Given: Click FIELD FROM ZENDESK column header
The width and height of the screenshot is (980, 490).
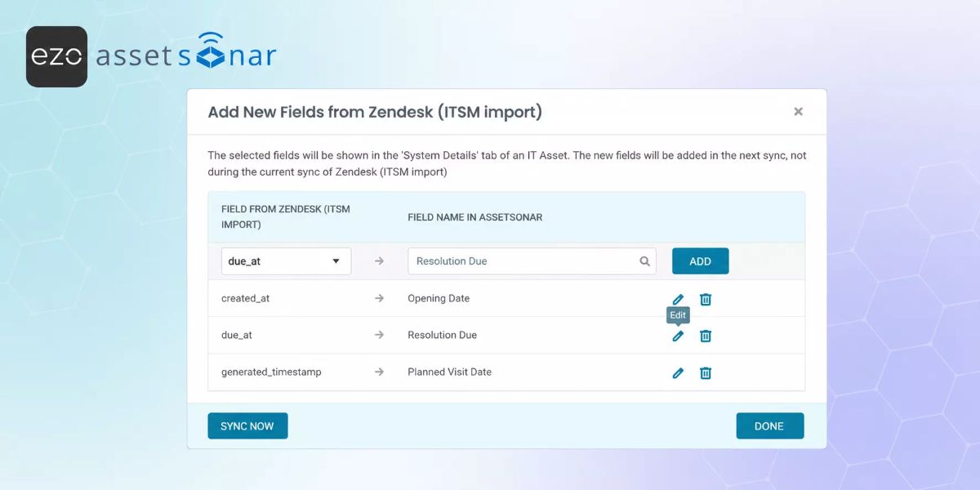Looking at the screenshot, I should (x=285, y=216).
